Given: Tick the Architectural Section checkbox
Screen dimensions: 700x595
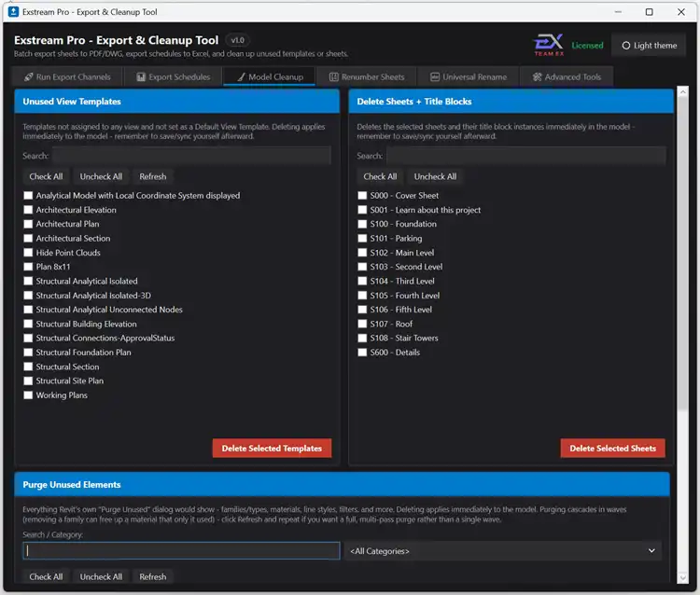Looking at the screenshot, I should click(28, 238).
